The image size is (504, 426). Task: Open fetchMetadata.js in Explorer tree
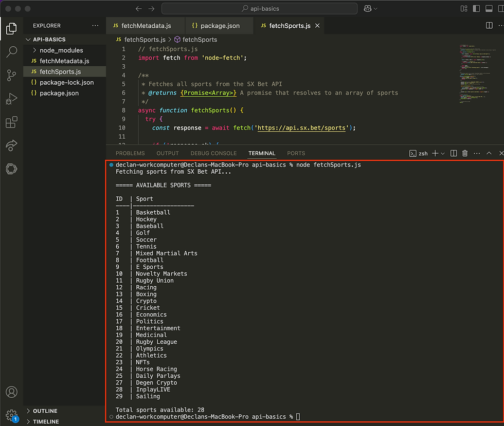pos(65,61)
